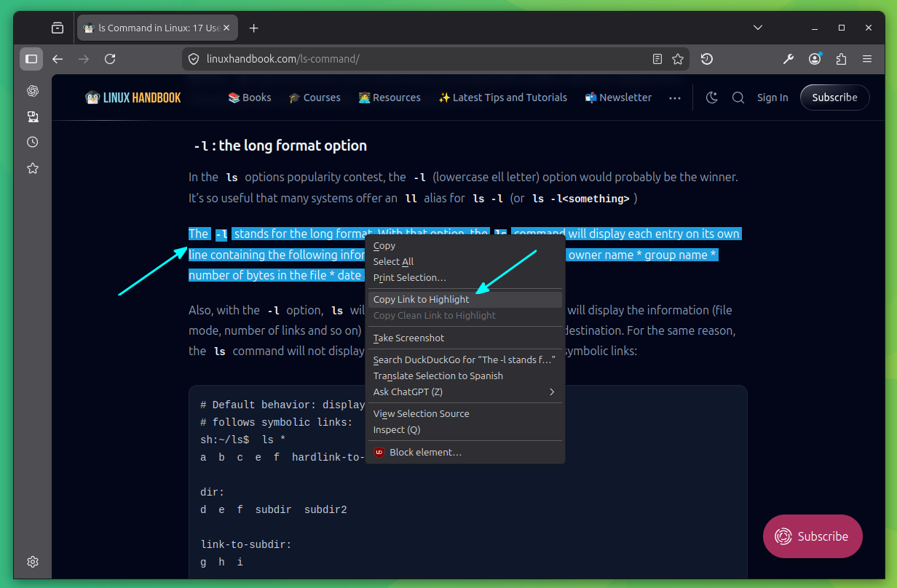The height and width of the screenshot is (588, 897).
Task: Click the Subscribe button in header
Action: coord(835,98)
